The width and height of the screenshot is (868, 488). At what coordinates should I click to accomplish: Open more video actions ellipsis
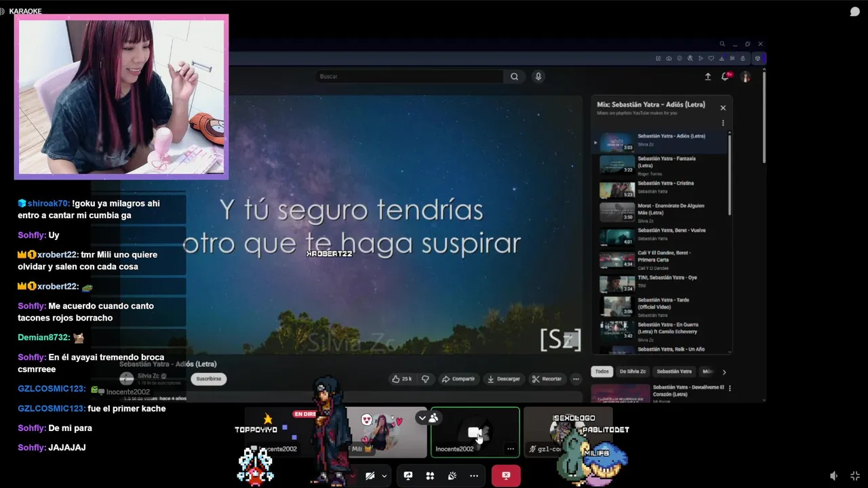(576, 379)
